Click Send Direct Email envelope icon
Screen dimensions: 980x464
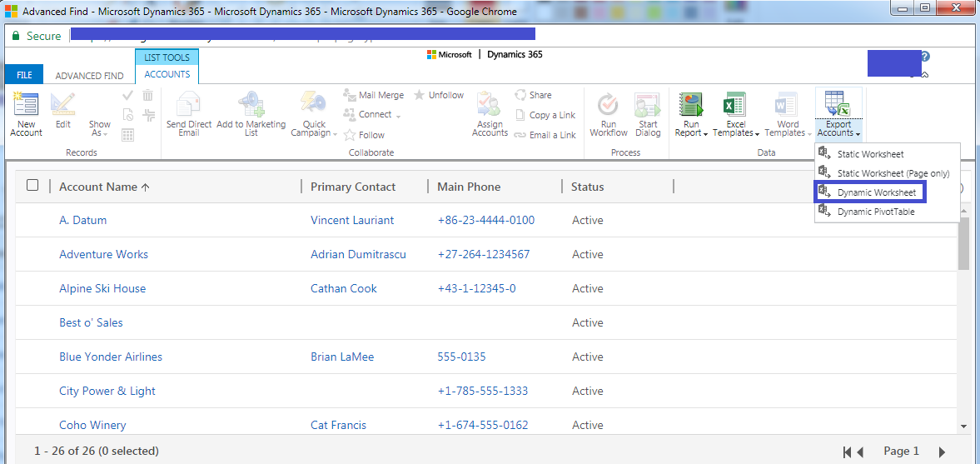[x=189, y=104]
